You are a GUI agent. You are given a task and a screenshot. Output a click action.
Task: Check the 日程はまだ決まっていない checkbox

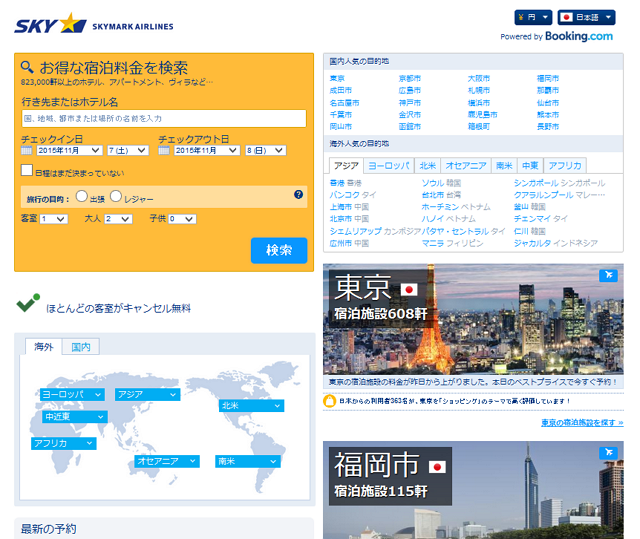click(x=27, y=170)
